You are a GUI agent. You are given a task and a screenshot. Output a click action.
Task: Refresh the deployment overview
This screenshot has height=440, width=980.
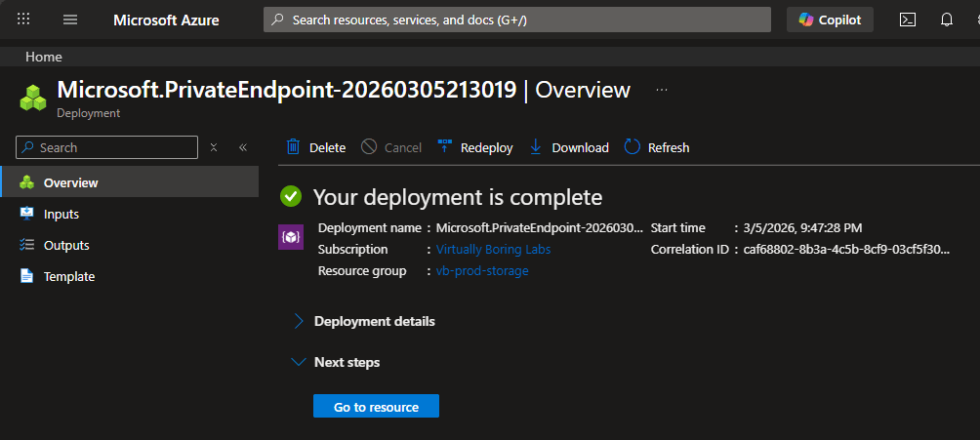coord(657,147)
